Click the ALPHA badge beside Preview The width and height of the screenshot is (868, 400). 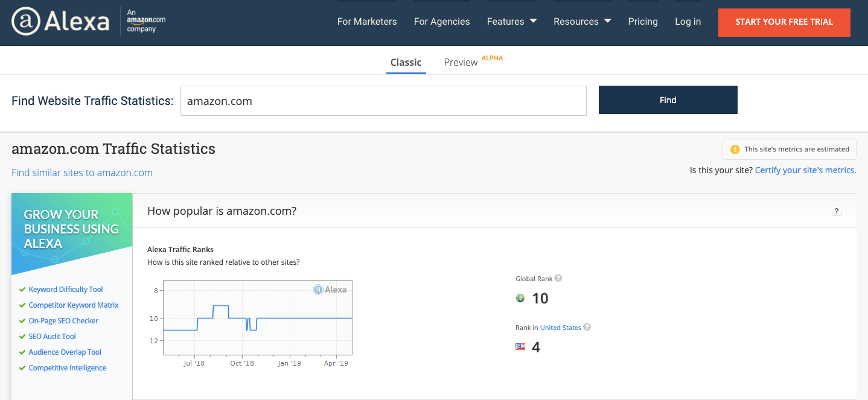point(492,58)
